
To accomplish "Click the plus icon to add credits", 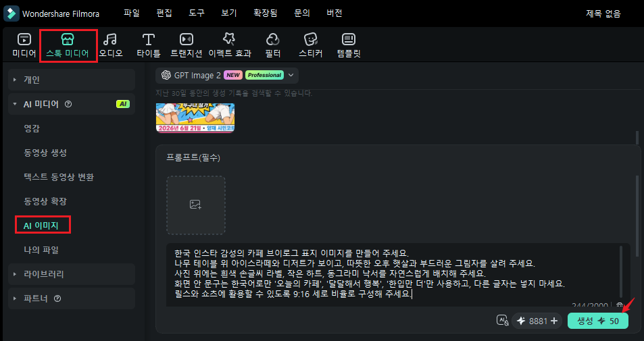I will tap(554, 321).
